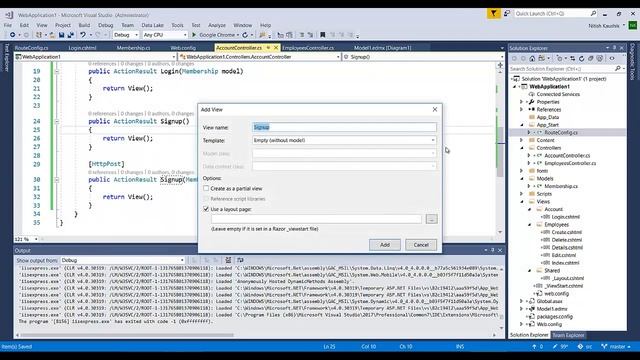Click the navigate backward toolbar icon
The image size is (640, 360).
point(13,35)
